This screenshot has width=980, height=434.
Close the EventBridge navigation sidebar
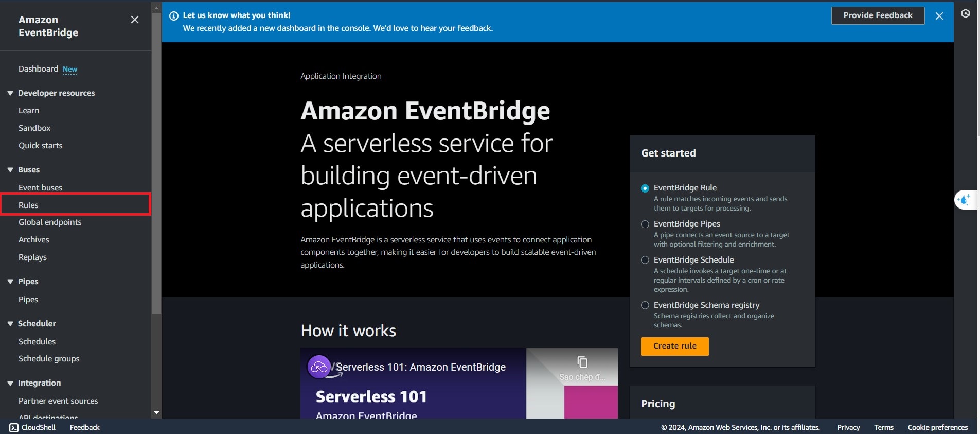(x=135, y=20)
